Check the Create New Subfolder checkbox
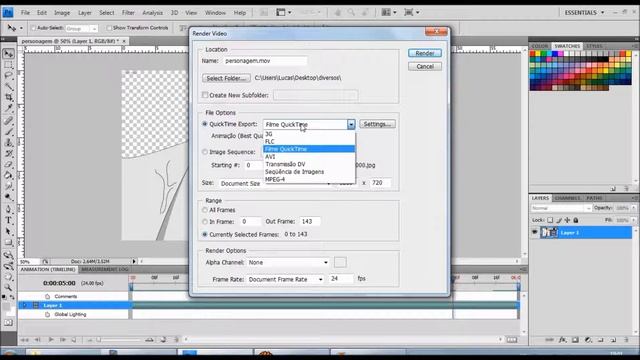The height and width of the screenshot is (360, 640). 205,95
